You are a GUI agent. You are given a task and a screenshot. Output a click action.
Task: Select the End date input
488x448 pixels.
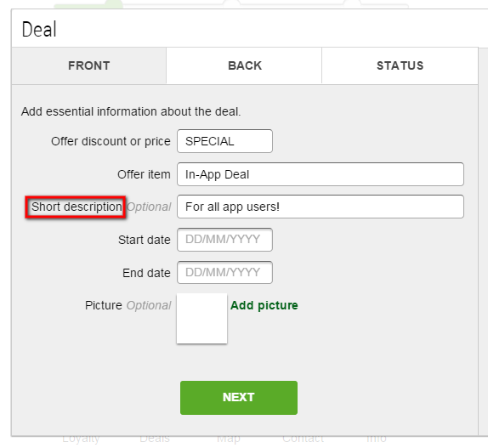[224, 273]
